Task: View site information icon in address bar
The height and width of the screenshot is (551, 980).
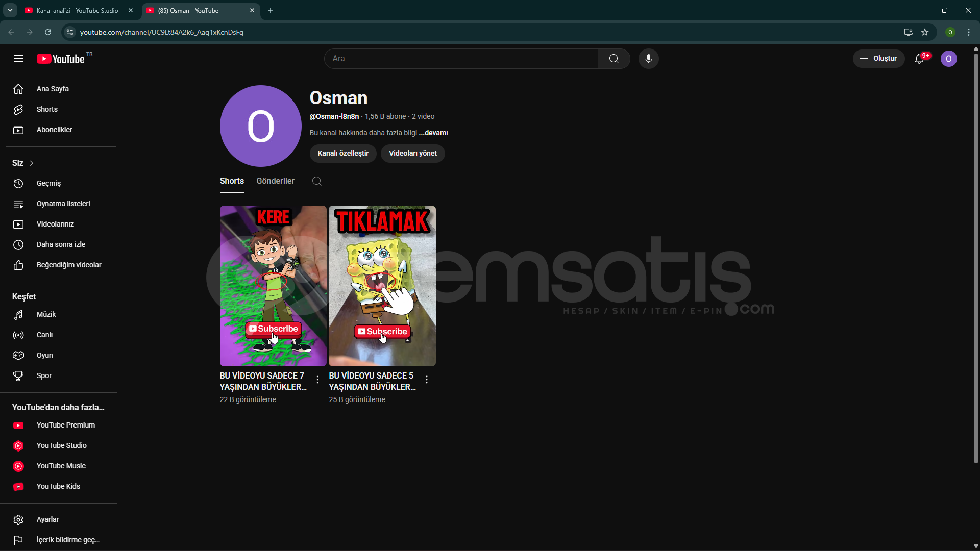Action: pyautogui.click(x=70, y=32)
